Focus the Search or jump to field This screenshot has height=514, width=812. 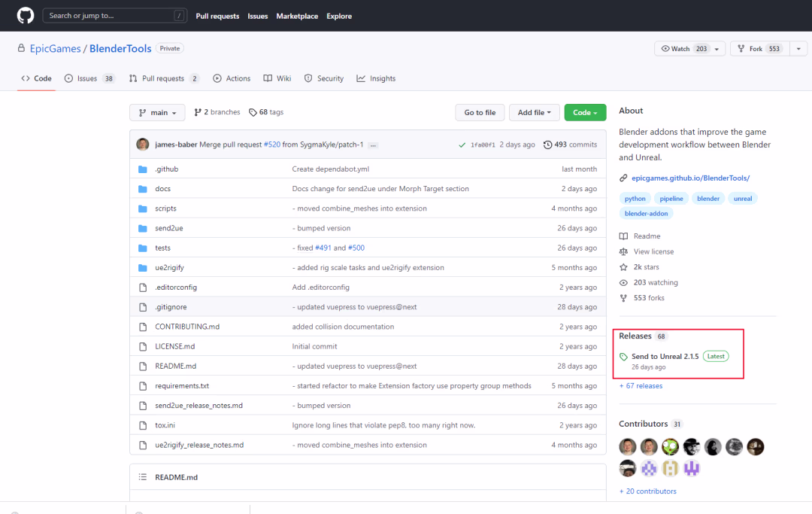coord(114,16)
